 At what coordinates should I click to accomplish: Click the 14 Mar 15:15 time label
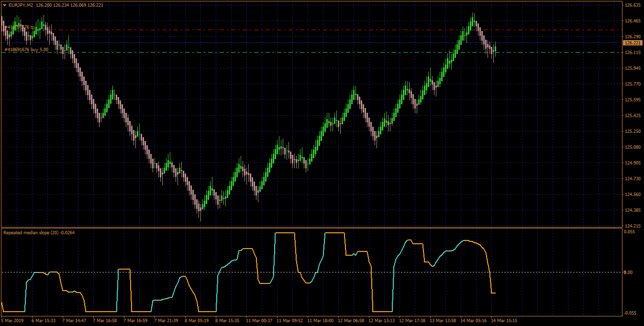click(505, 321)
